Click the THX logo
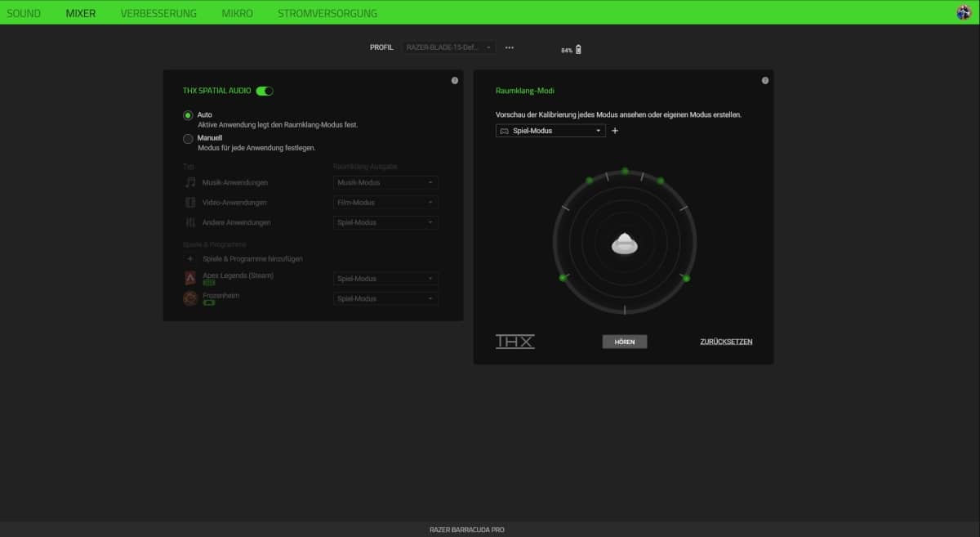980x537 pixels. click(514, 342)
